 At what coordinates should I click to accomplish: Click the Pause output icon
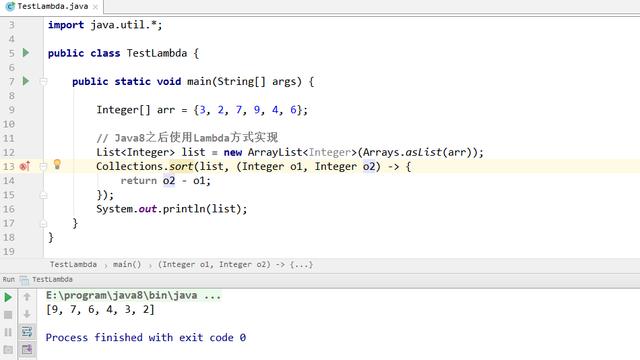[x=8, y=332]
